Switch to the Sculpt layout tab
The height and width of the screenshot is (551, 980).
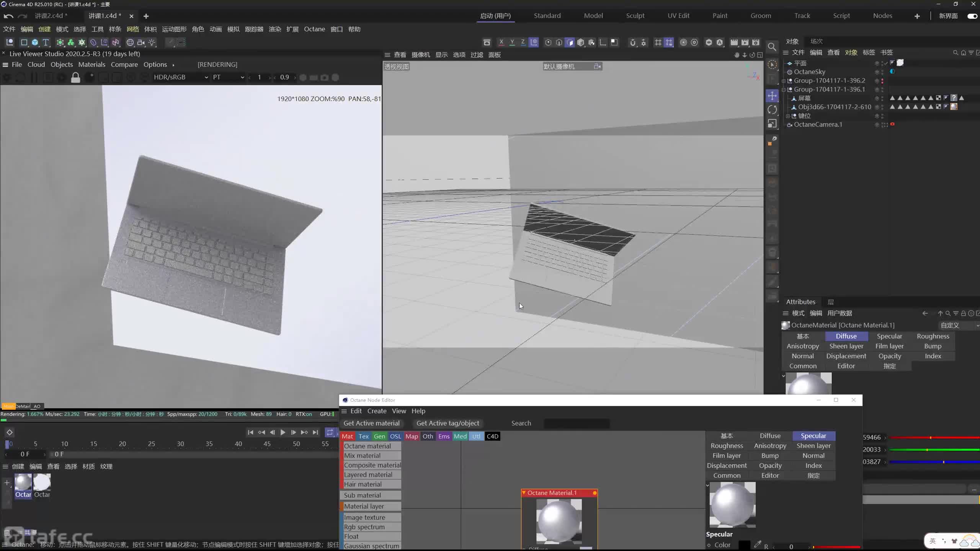tap(635, 16)
